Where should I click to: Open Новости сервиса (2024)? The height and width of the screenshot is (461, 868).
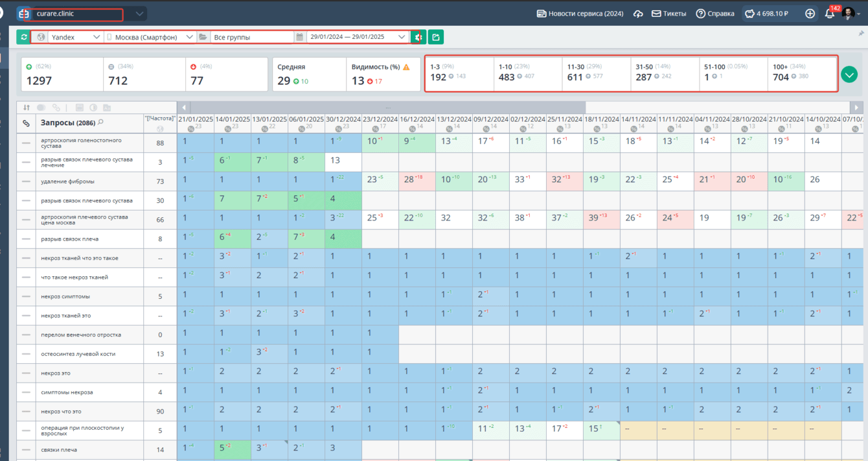[x=580, y=14]
